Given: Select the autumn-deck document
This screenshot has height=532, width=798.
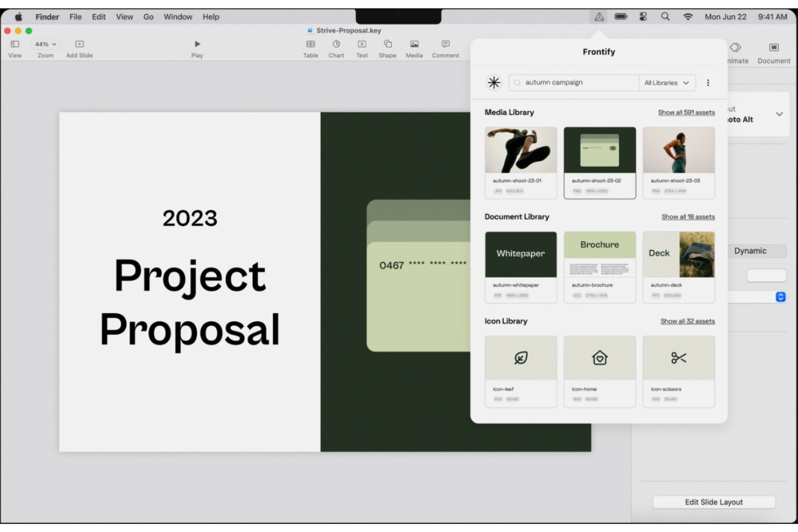Looking at the screenshot, I should pos(679,267).
